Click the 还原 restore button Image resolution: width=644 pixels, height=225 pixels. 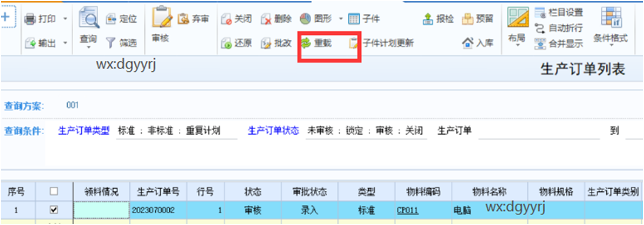point(236,42)
